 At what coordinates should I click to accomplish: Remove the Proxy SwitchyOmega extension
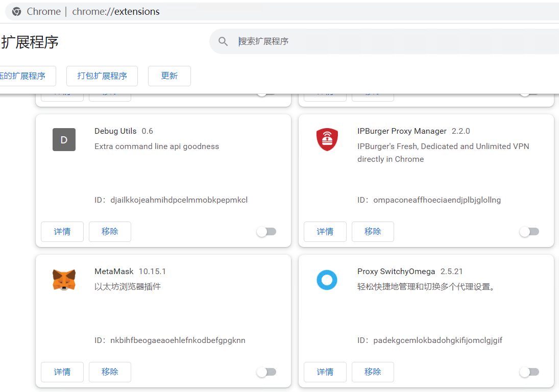point(373,372)
